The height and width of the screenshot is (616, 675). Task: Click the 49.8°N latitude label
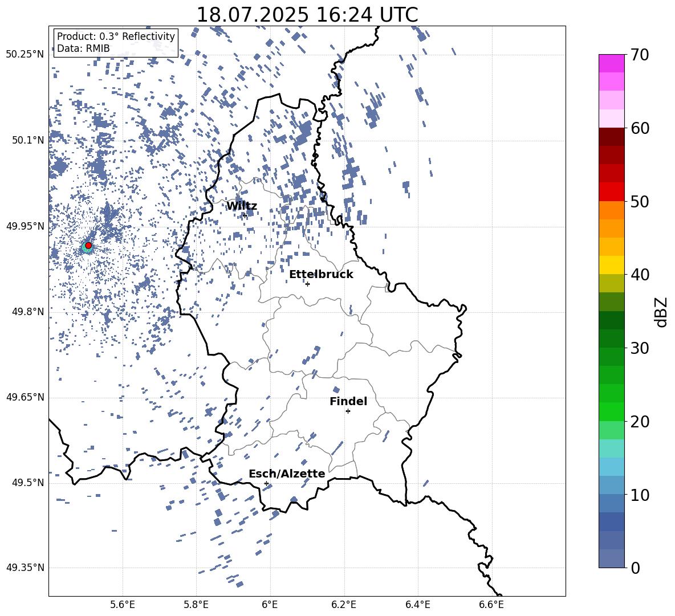click(27, 312)
